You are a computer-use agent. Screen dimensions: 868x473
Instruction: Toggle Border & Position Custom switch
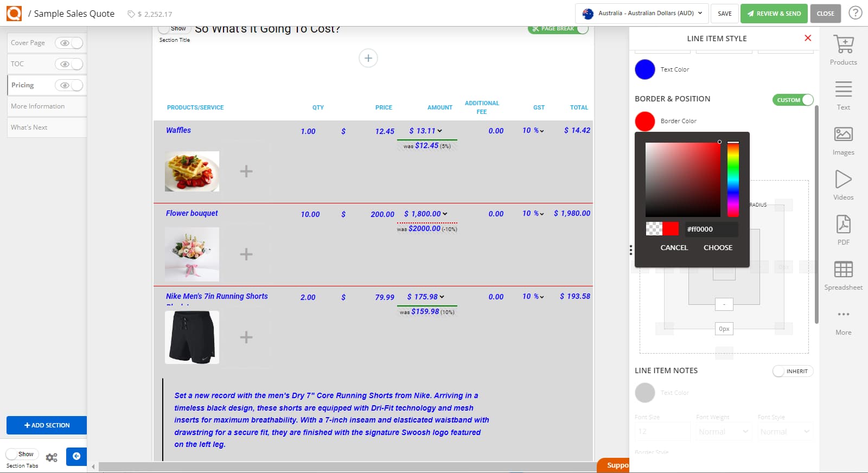(x=793, y=100)
